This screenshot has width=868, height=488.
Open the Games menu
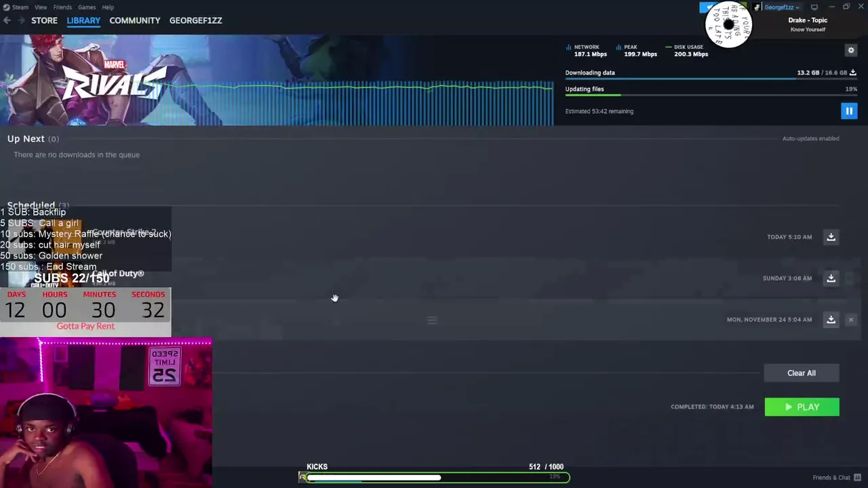click(x=87, y=7)
